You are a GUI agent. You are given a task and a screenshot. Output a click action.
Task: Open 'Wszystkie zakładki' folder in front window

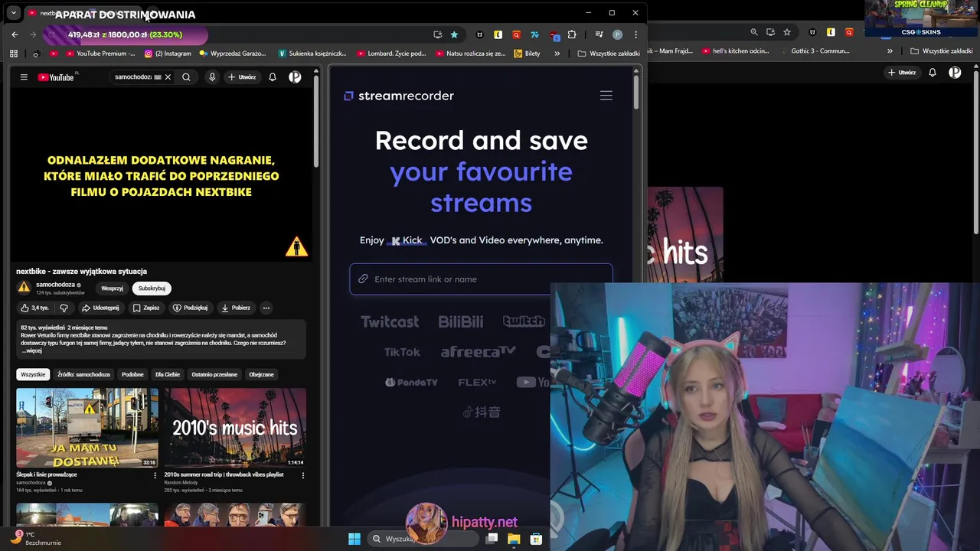[609, 54]
